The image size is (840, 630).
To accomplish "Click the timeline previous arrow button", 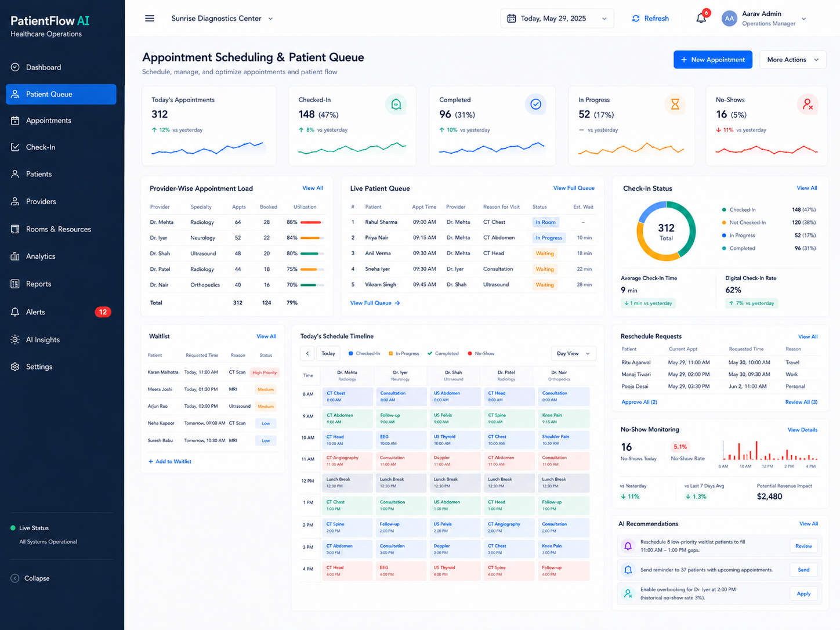I will [x=307, y=353].
